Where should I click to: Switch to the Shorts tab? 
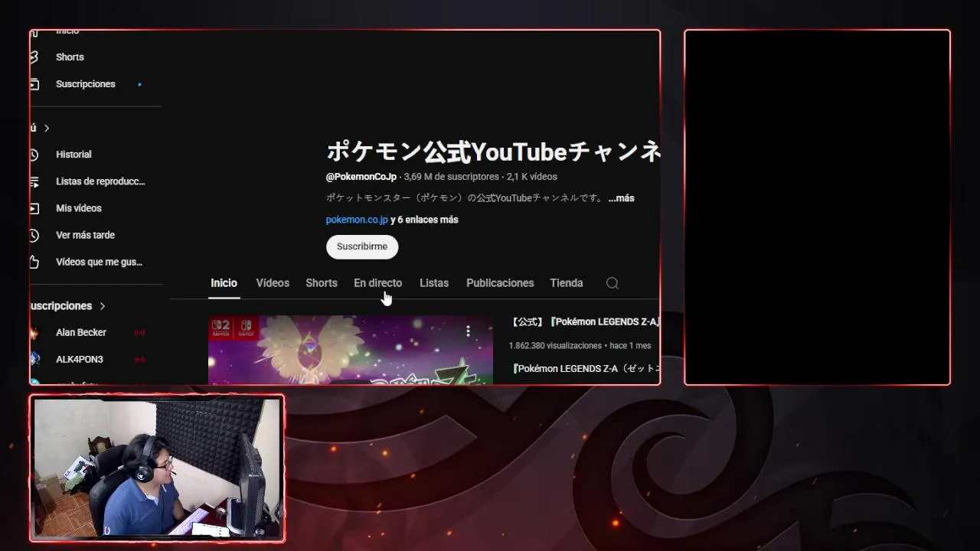click(x=322, y=283)
